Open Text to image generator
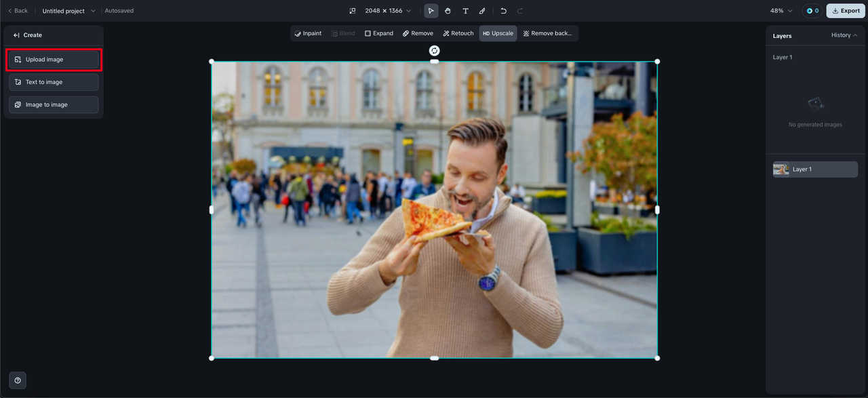 pos(54,82)
